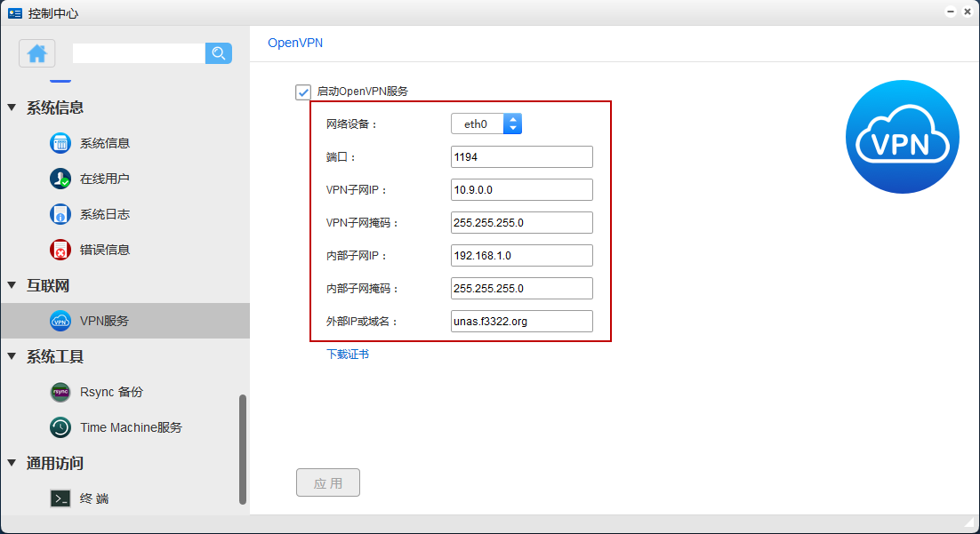This screenshot has width=980, height=534.
Task: Go to the home icon button
Action: pyautogui.click(x=36, y=53)
